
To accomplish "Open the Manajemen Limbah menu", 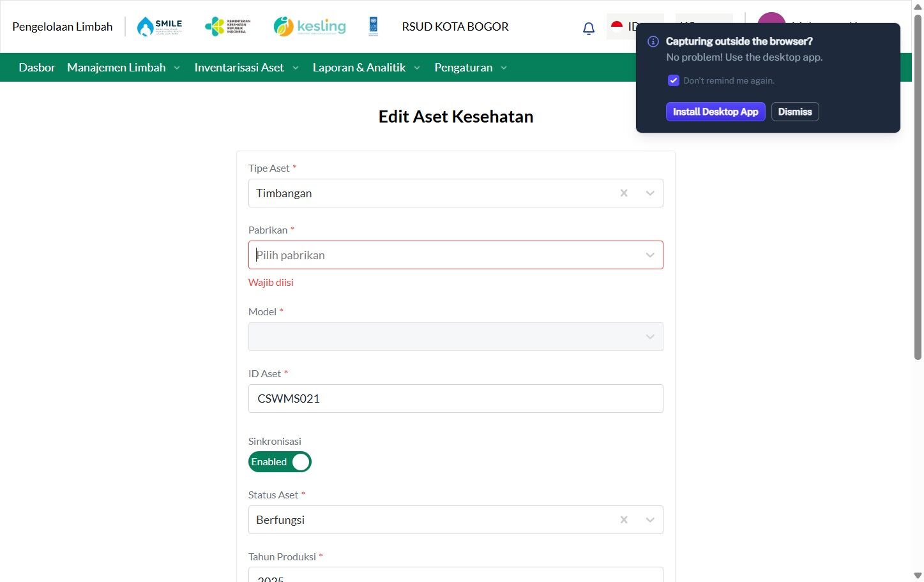I will [x=123, y=68].
